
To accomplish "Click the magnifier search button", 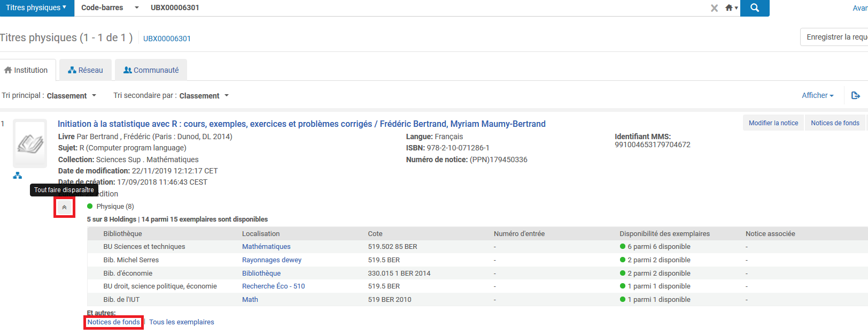I will [755, 8].
